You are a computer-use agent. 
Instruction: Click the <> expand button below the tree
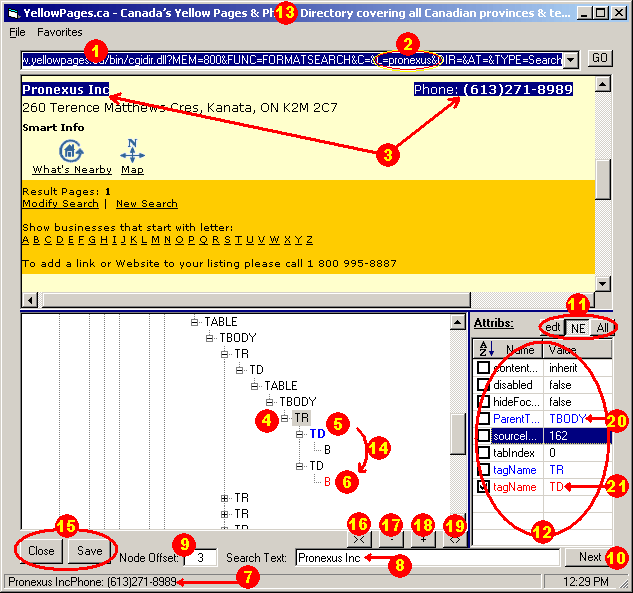click(x=455, y=539)
